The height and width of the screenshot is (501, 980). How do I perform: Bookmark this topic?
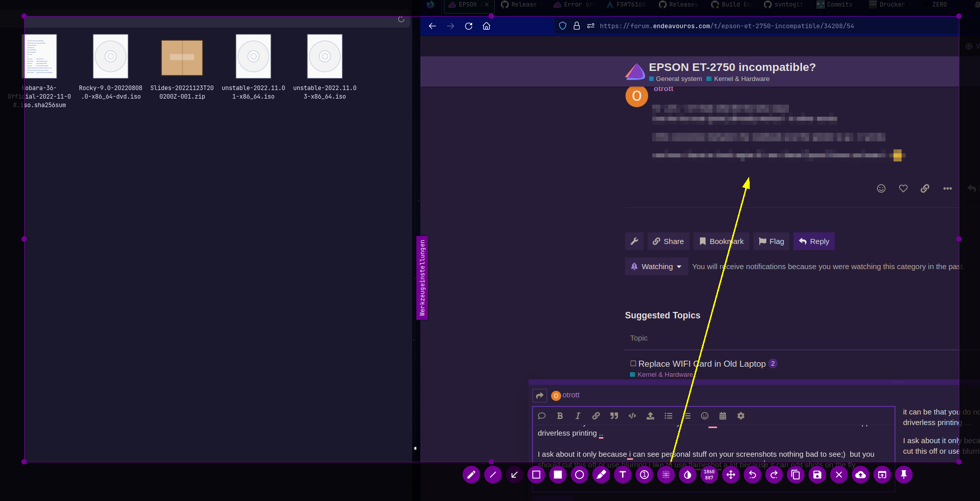point(721,241)
